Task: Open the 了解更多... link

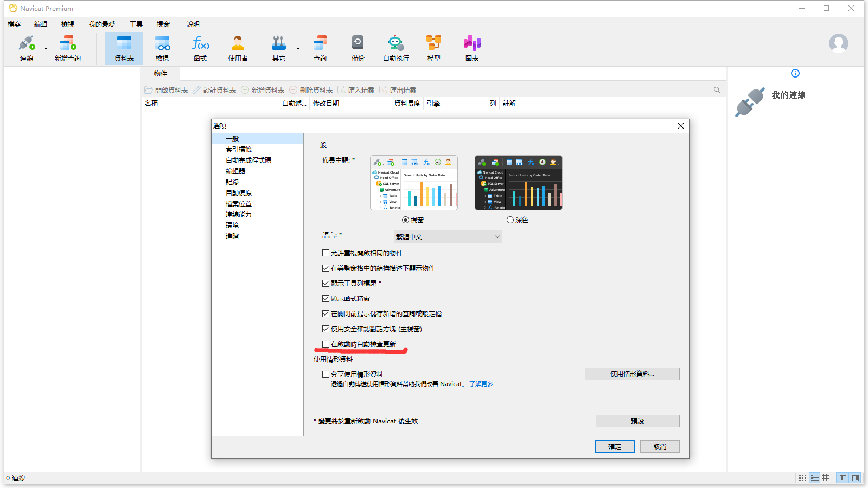Action: 483,384
